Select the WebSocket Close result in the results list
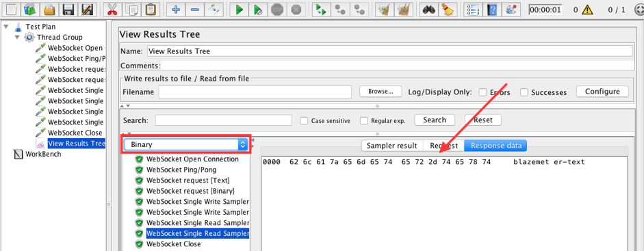644x251 pixels. (173, 244)
